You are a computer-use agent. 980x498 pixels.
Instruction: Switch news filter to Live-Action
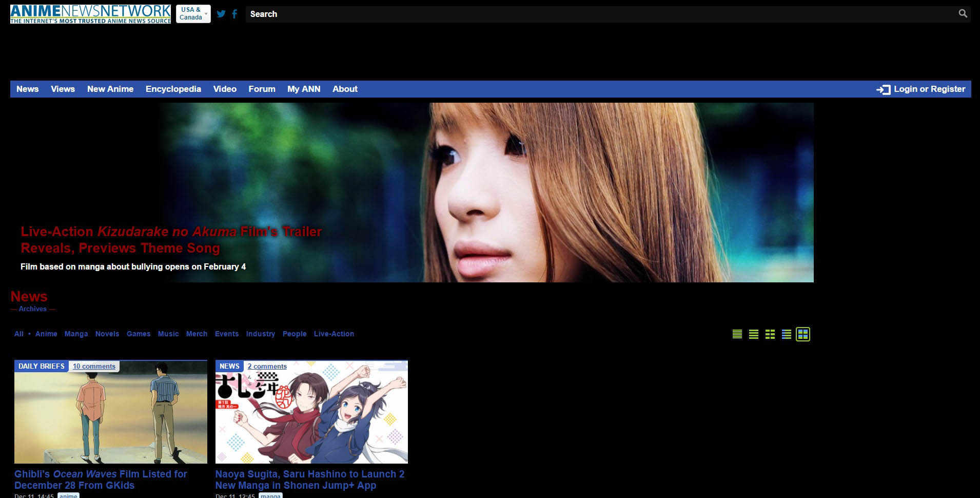click(334, 334)
